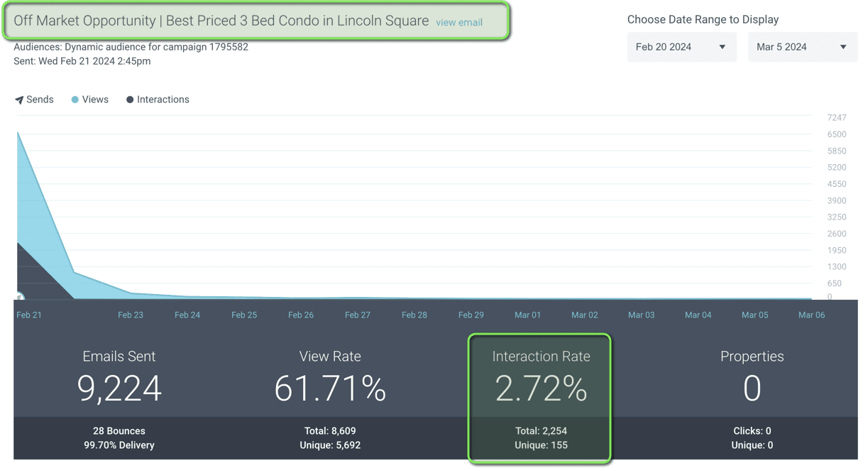Click the Audiences dynamic audience campaign text
Image resolution: width=868 pixels, height=471 pixels.
click(x=131, y=47)
